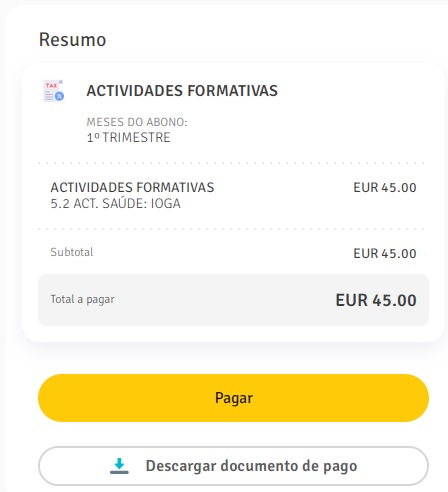Click the Subtotal label
This screenshot has width=448, height=492.
point(72,252)
